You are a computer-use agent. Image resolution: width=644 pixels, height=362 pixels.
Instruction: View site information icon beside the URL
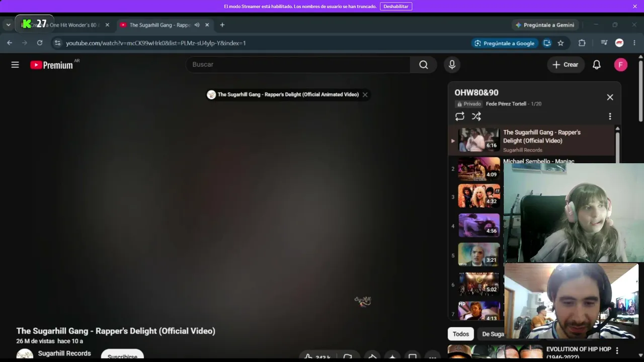pos(57,43)
